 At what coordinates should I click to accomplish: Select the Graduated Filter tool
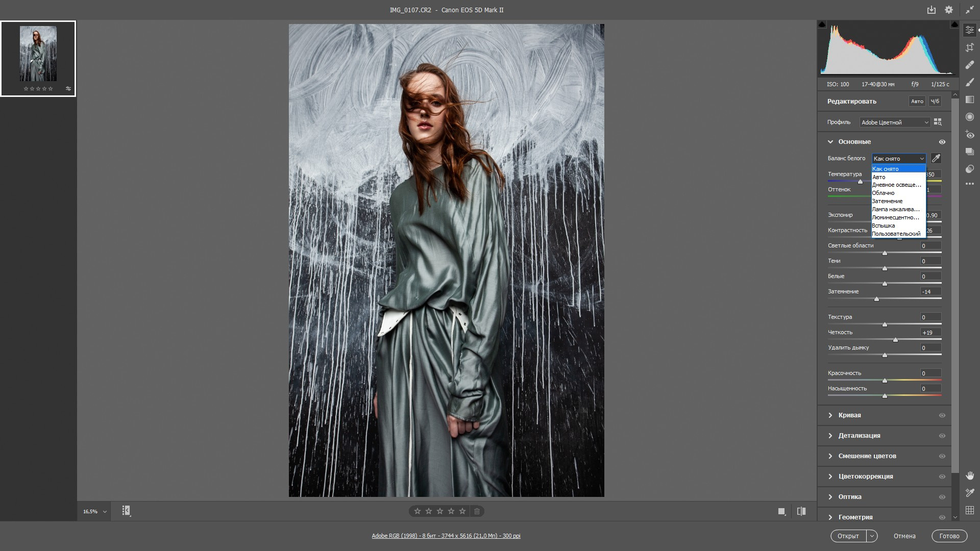970,99
